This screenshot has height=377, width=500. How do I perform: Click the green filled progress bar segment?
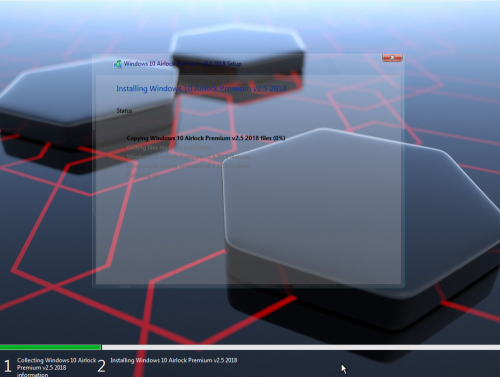point(50,347)
